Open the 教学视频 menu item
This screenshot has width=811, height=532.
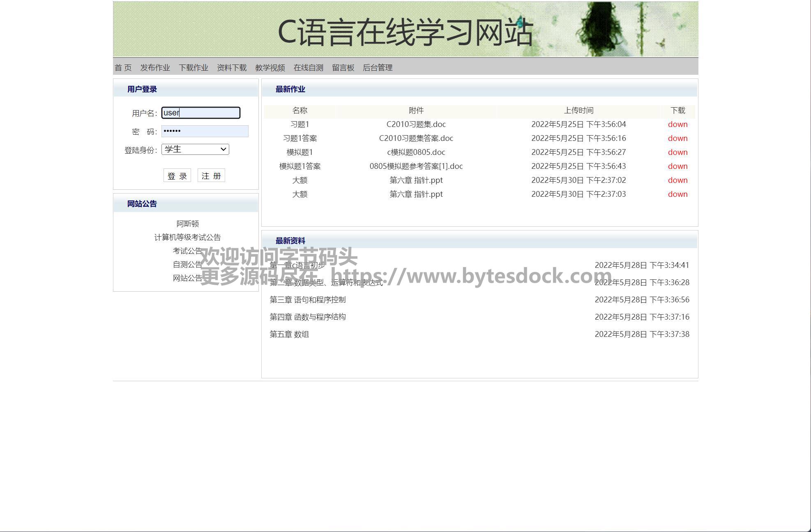270,68
